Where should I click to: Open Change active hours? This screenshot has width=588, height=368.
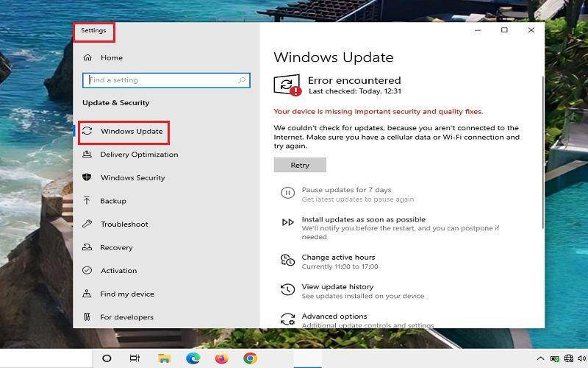click(338, 257)
